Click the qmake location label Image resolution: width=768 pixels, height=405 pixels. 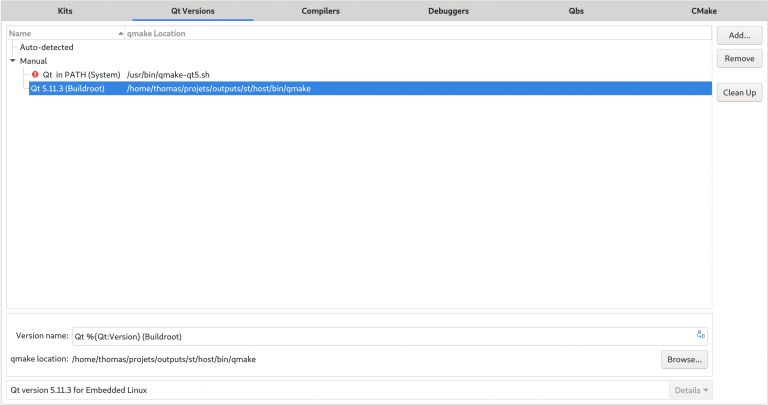pos(39,359)
